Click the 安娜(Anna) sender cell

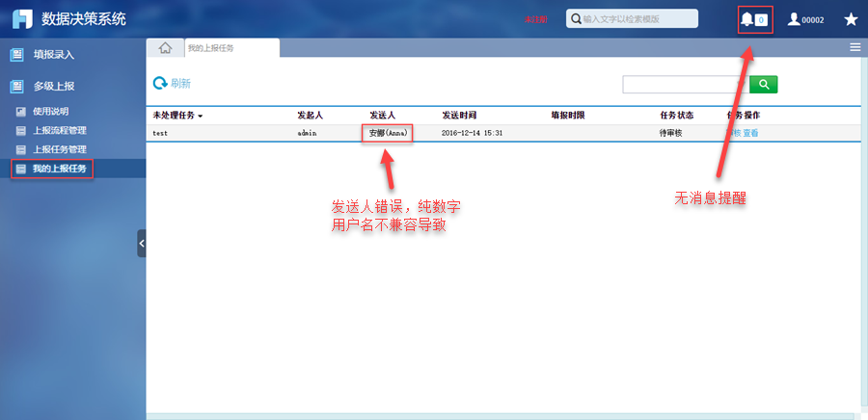click(388, 133)
